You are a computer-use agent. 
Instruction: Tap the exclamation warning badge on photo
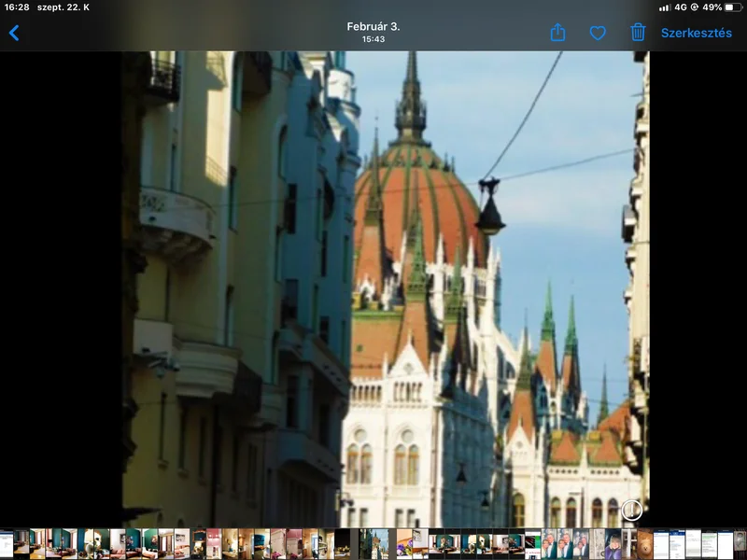point(632,510)
